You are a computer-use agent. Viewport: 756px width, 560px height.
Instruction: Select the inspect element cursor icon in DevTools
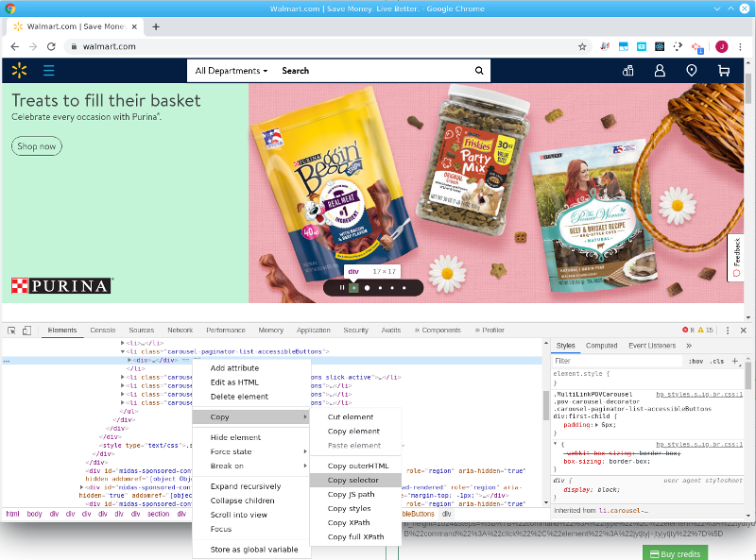[x=12, y=331]
